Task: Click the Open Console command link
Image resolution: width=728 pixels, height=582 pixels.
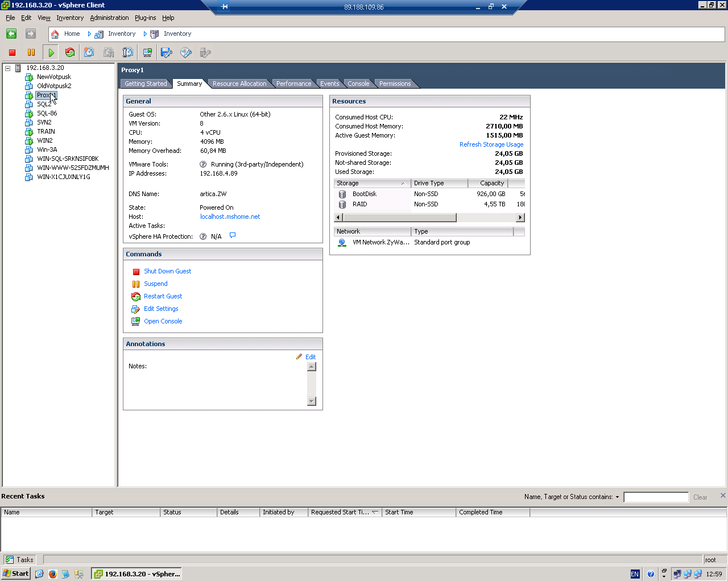Action: [163, 321]
